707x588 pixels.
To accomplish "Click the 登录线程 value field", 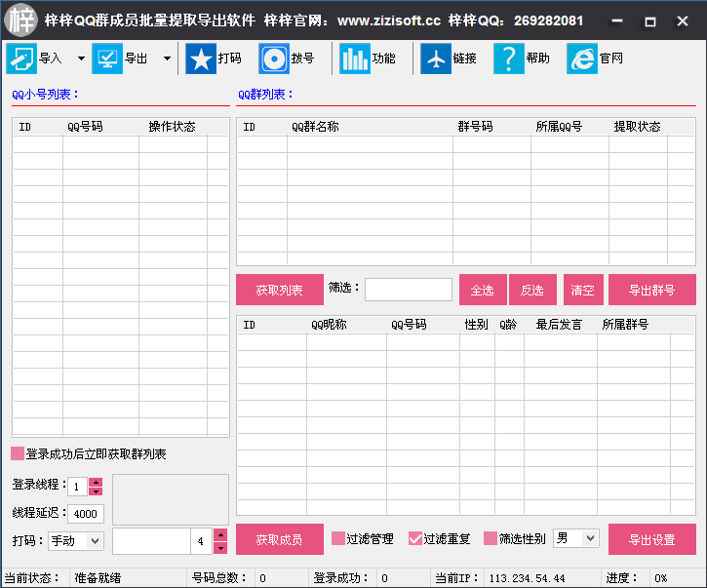I will point(78,487).
